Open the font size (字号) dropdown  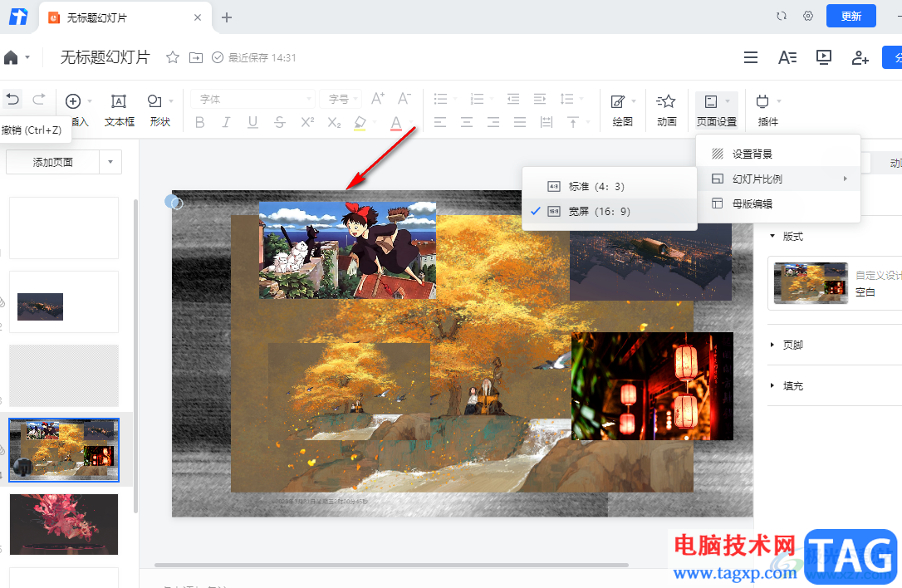[341, 99]
